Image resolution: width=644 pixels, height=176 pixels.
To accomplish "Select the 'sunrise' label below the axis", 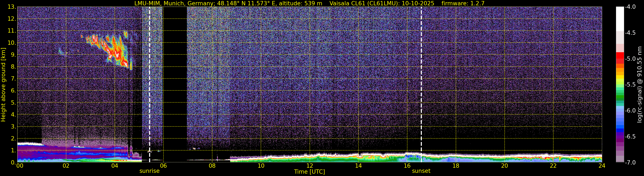I will [149, 171].
